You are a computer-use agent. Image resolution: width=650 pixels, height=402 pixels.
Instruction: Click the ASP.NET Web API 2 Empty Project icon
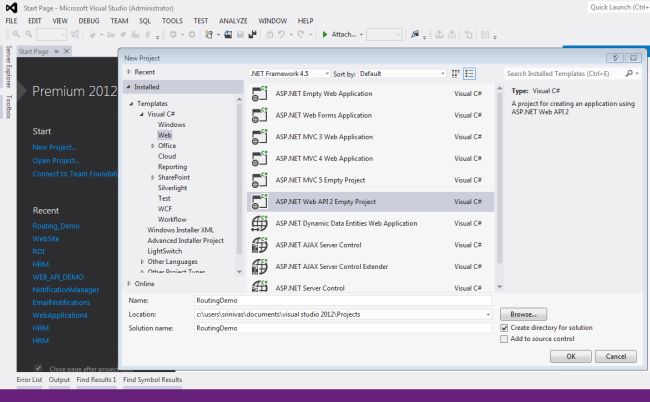coord(260,202)
